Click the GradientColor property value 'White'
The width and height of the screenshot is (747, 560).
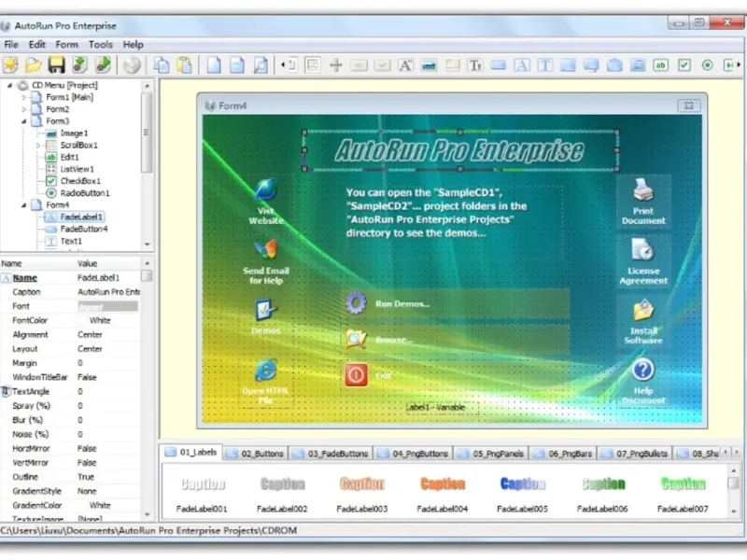tap(100, 505)
